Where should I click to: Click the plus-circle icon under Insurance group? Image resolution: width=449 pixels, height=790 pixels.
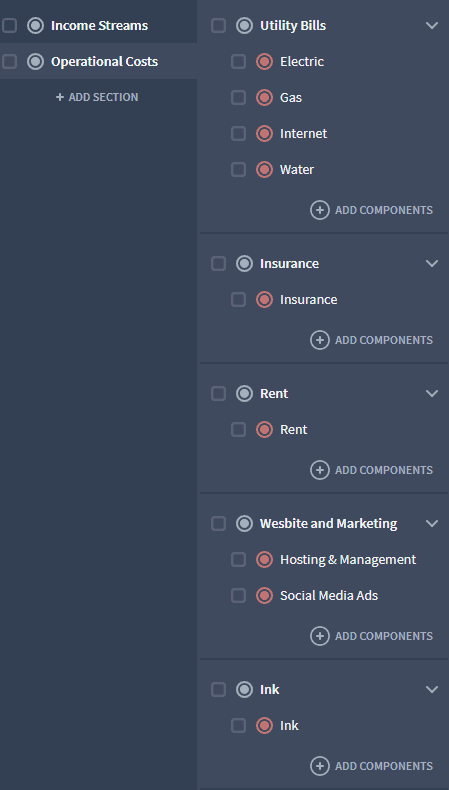click(319, 340)
